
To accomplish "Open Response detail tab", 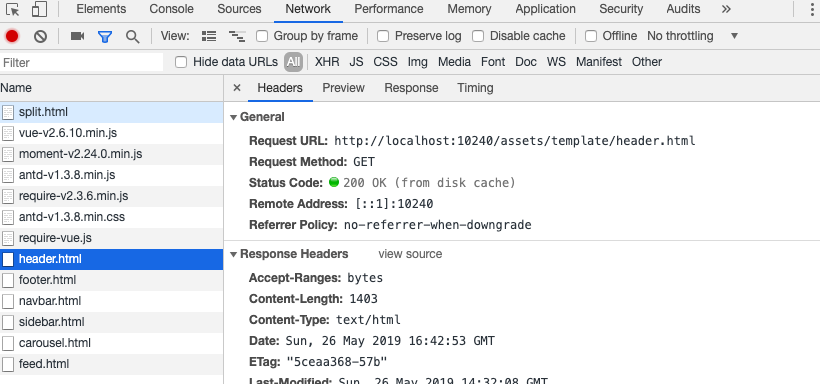I will pos(411,88).
